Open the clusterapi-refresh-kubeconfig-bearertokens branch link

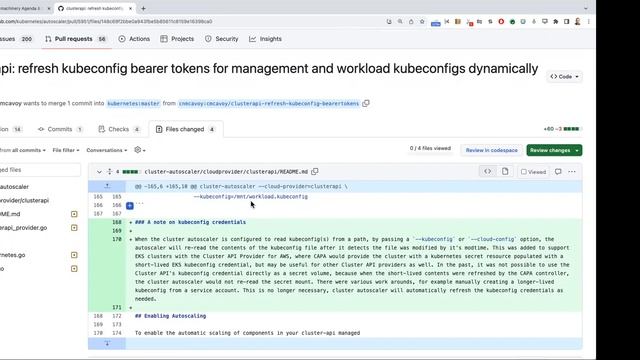(x=269, y=104)
